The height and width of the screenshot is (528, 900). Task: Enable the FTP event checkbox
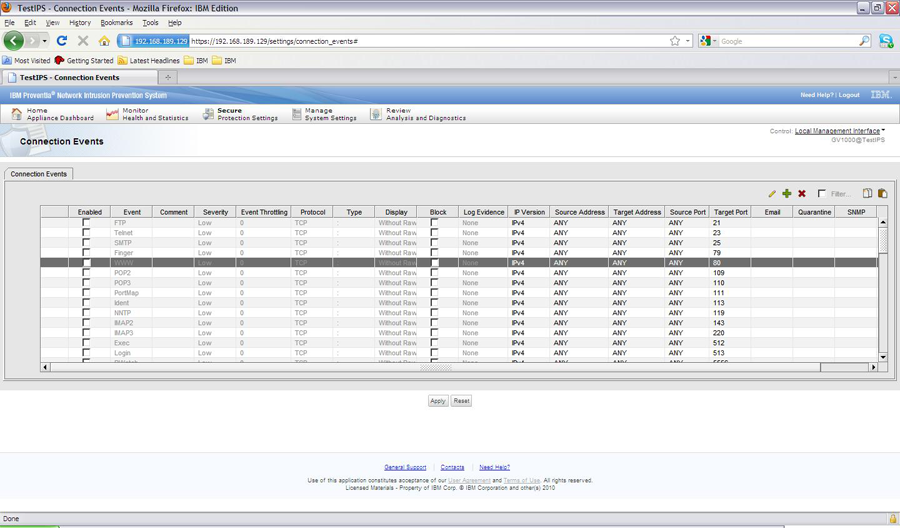click(86, 223)
